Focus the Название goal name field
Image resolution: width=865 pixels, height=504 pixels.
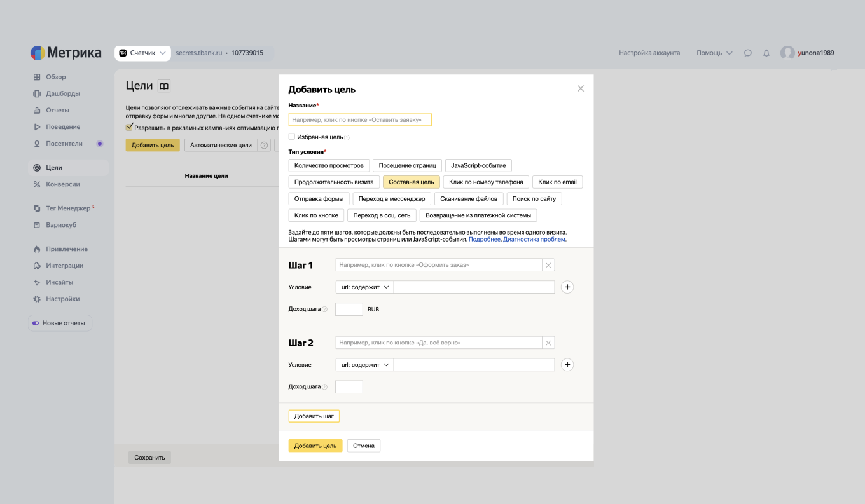(360, 120)
